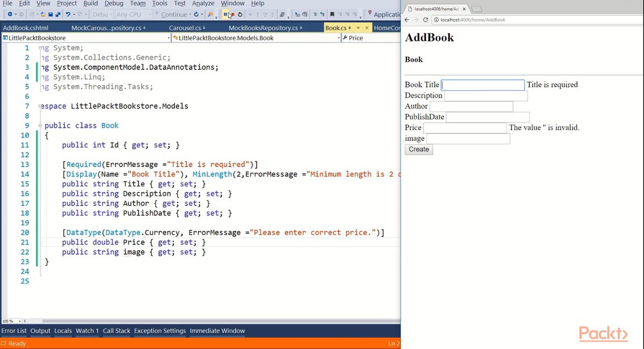The width and height of the screenshot is (644, 349).
Task: Click the browser address bar
Action: [x=537, y=20]
